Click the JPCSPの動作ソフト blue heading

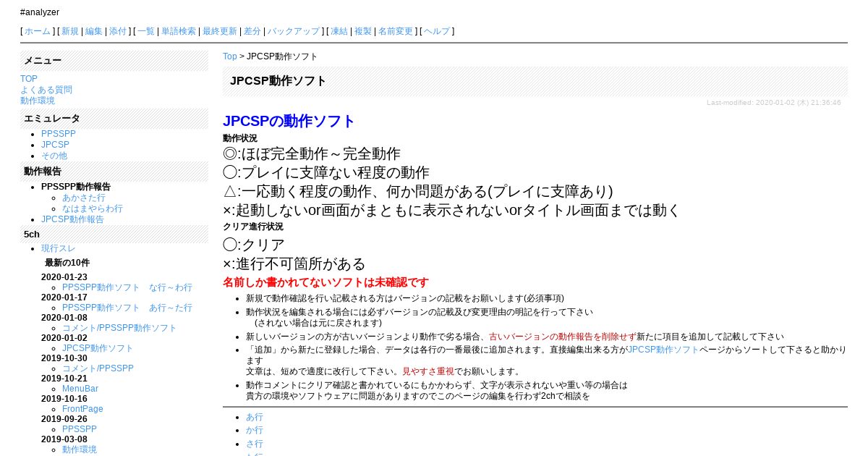[289, 121]
